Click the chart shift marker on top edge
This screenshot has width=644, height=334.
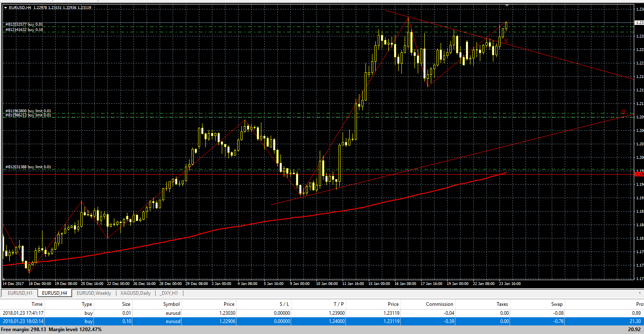507,5
